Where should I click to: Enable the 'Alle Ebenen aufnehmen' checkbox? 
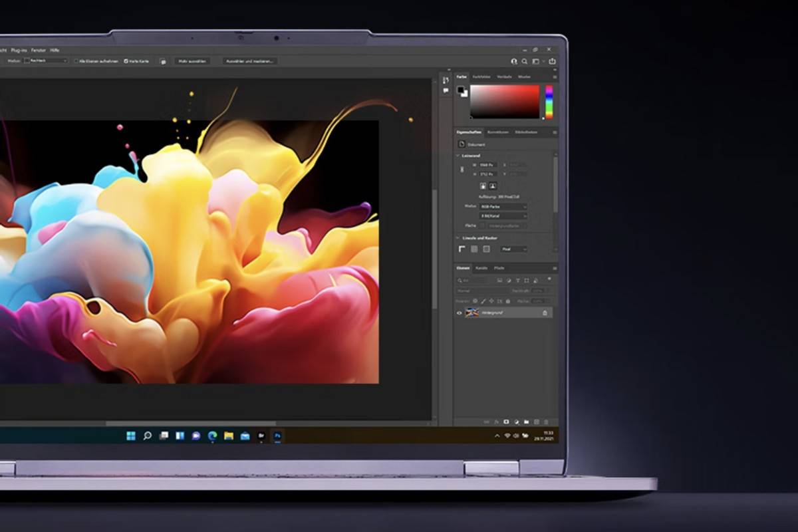coord(76,61)
